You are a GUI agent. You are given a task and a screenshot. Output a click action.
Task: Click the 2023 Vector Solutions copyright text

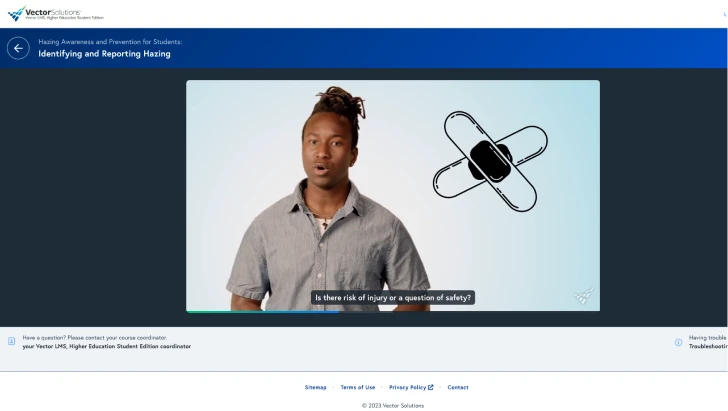pyautogui.click(x=392, y=405)
